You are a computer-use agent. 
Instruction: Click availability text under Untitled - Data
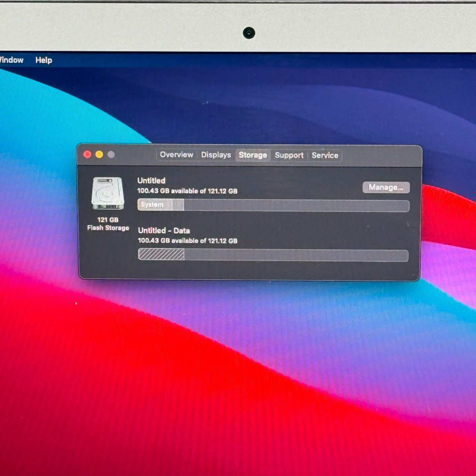click(x=187, y=241)
